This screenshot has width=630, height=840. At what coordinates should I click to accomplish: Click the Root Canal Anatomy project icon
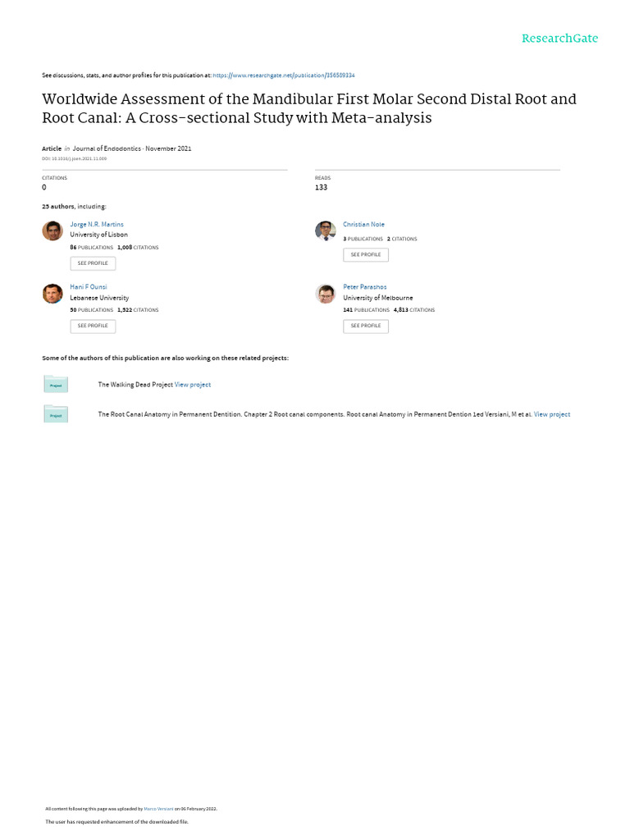point(56,414)
